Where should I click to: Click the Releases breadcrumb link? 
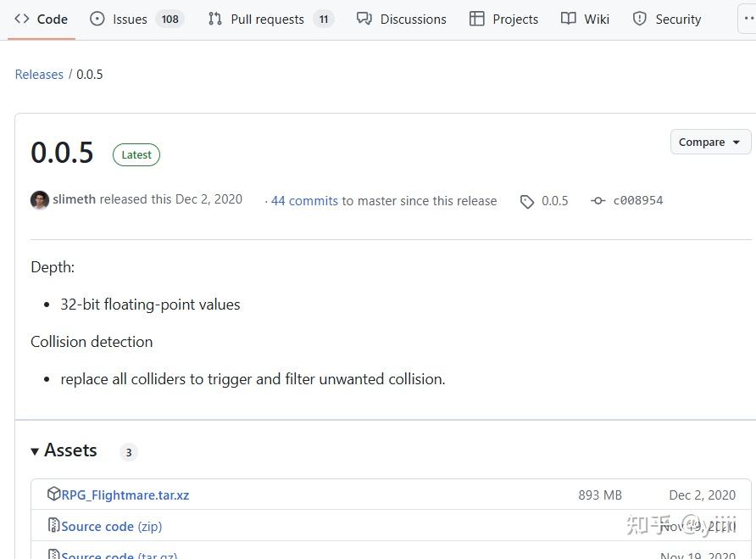(39, 75)
